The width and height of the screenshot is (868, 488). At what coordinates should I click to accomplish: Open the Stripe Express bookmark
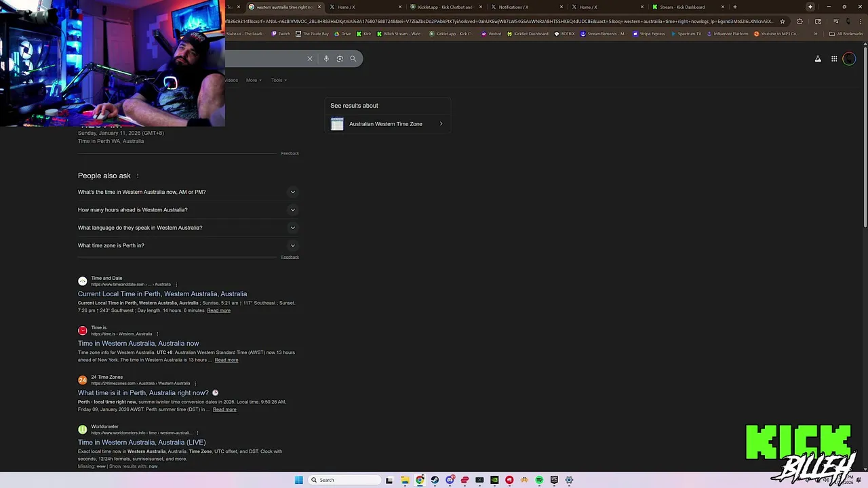649,34
